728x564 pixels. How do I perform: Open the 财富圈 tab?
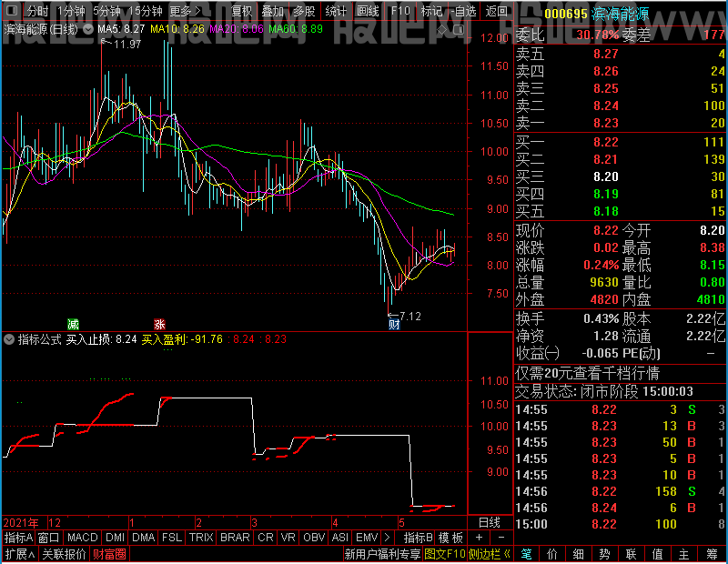(109, 554)
